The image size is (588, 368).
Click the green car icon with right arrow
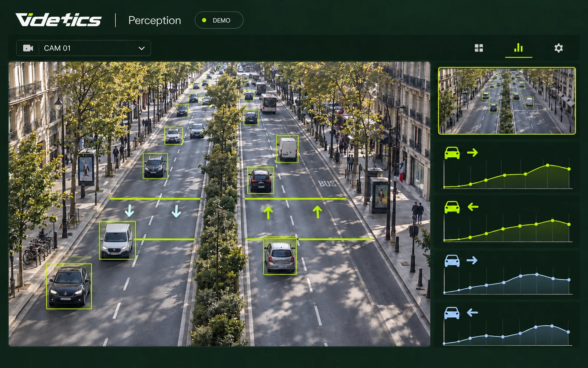click(452, 153)
